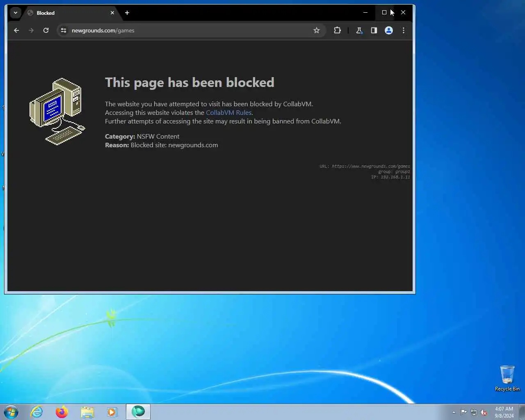Select the Recycle Bin desktop icon
The height and width of the screenshot is (420, 525).
[x=507, y=378]
